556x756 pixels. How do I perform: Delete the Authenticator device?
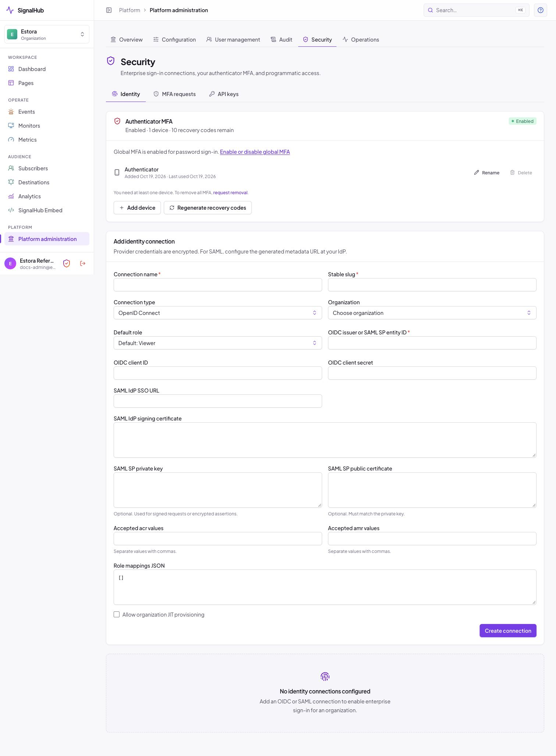pos(521,173)
